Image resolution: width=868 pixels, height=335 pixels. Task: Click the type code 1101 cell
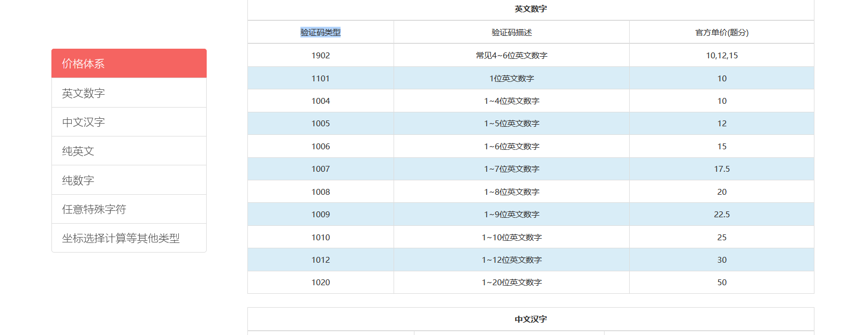(x=321, y=78)
